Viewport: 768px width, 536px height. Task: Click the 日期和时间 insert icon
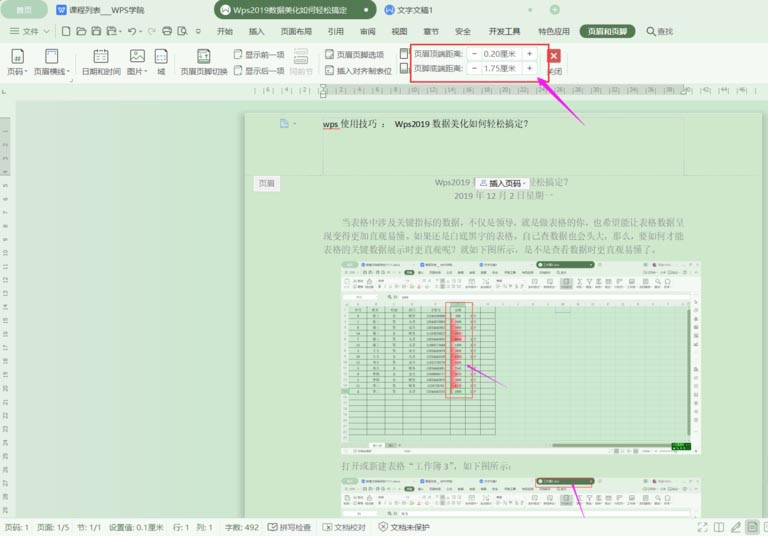point(101,62)
